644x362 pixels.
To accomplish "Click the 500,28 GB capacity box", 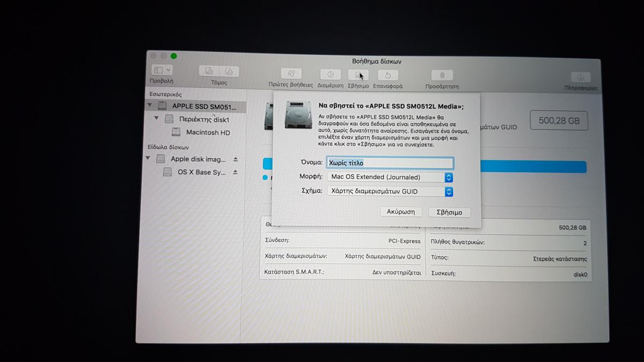I will click(x=559, y=121).
